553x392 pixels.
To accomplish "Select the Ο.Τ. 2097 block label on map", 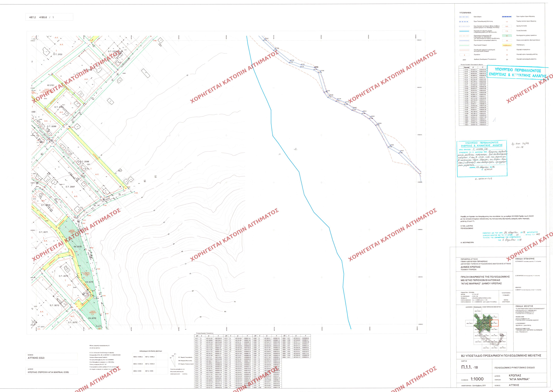I will tap(70, 187).
